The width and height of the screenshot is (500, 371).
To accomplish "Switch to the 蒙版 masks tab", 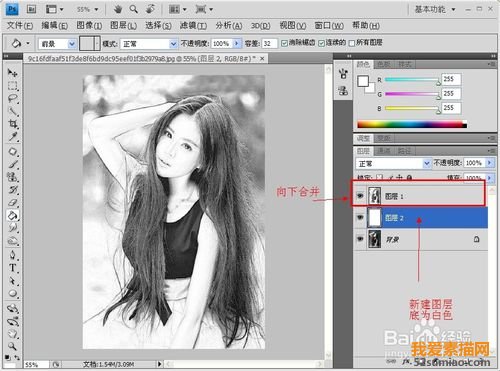I will point(384,138).
